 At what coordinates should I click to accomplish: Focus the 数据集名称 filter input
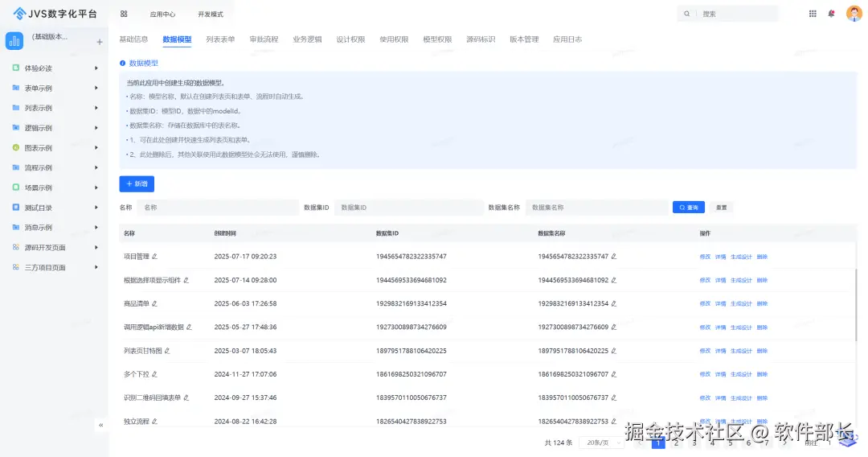[596, 207]
